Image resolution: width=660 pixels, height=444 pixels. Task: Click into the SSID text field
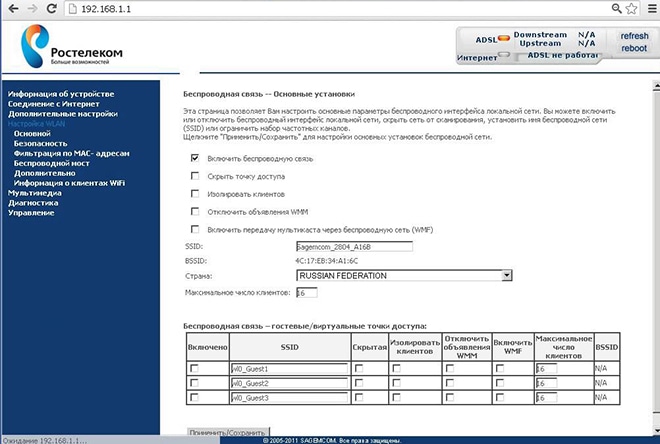(354, 245)
